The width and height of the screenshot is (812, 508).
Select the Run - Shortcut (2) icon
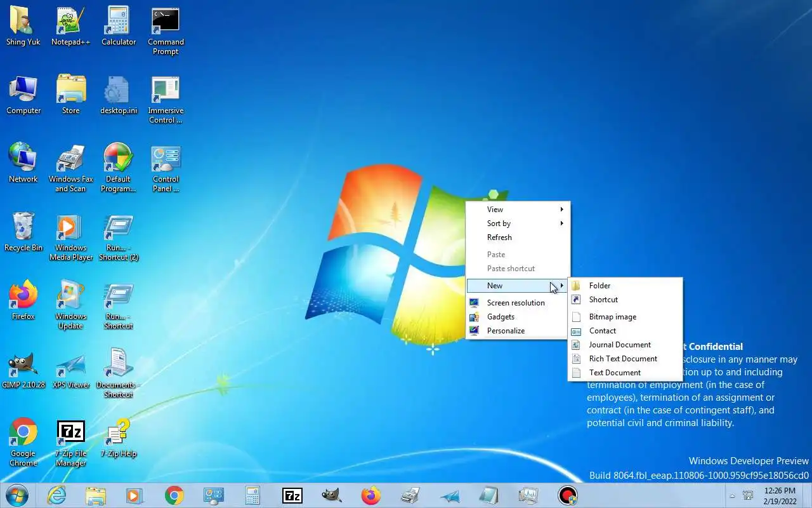pyautogui.click(x=119, y=237)
